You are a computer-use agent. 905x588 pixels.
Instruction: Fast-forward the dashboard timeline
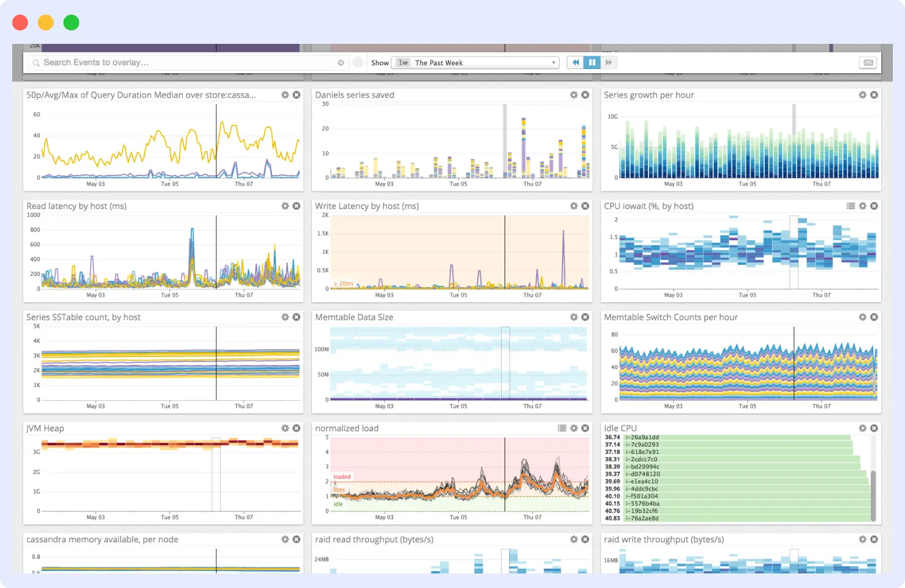[x=609, y=62]
